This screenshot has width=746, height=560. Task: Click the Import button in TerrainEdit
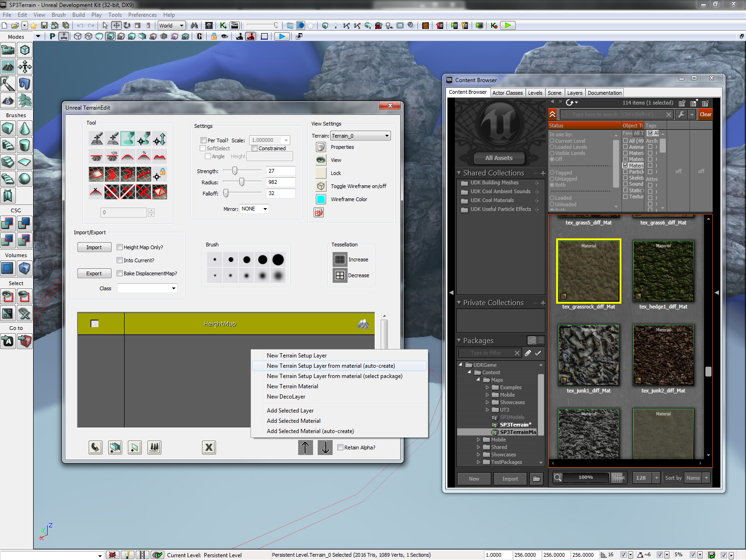(x=94, y=247)
